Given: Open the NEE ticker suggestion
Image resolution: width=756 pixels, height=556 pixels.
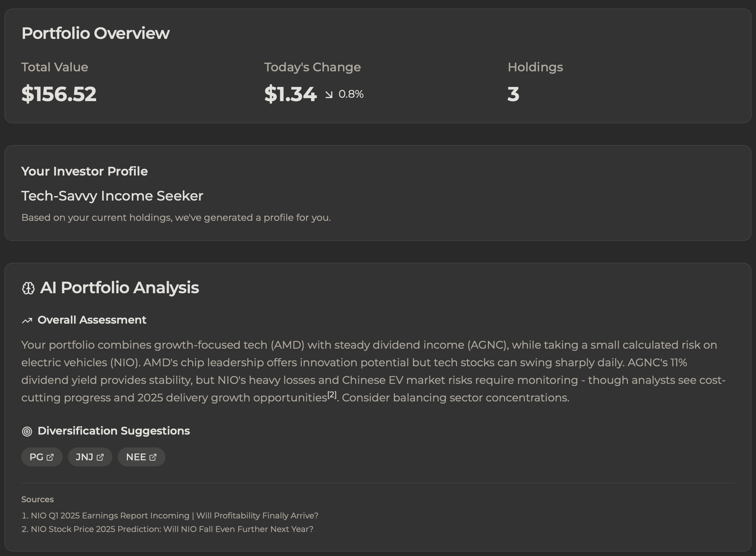Looking at the screenshot, I should (136, 457).
